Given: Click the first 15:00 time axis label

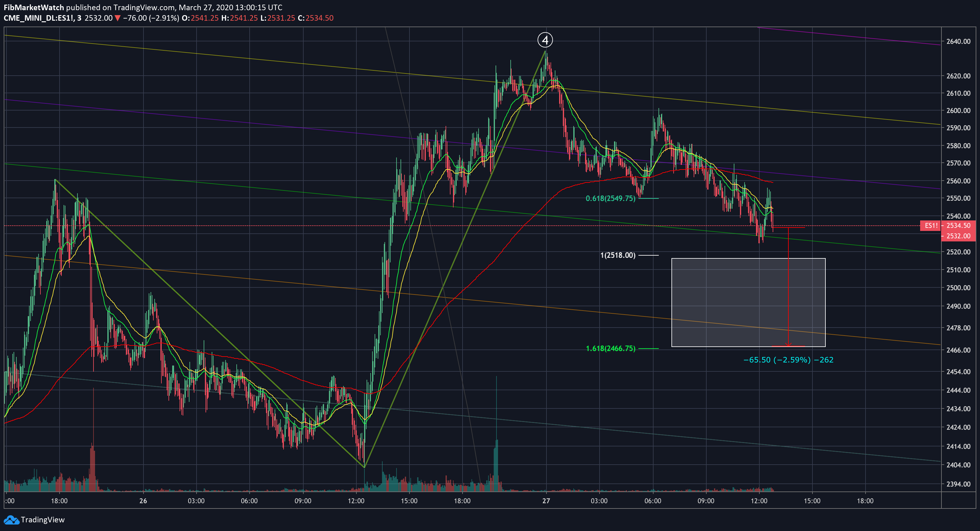Looking at the screenshot, I should click(x=409, y=501).
